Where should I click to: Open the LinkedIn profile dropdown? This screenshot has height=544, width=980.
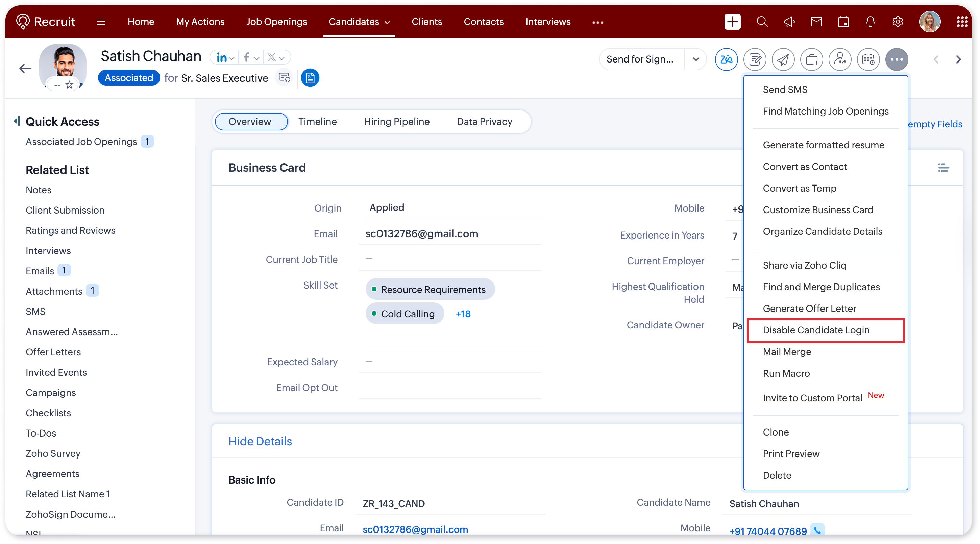tap(225, 57)
